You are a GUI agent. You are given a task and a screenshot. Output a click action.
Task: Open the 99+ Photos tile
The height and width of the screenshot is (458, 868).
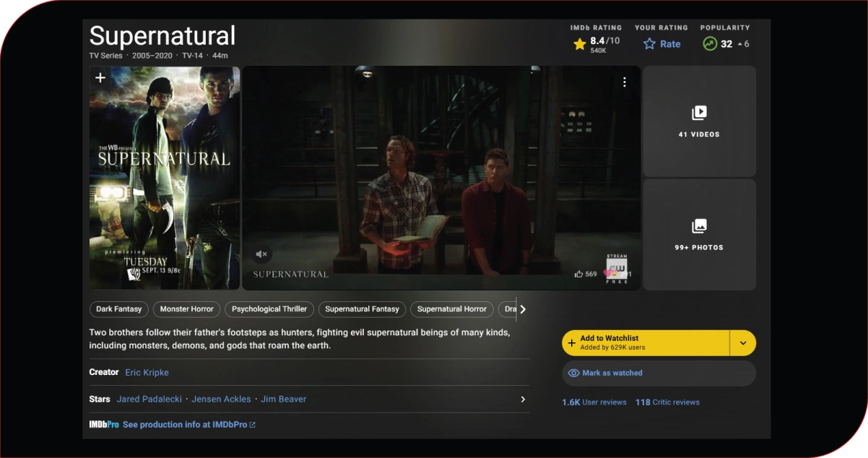(x=699, y=235)
